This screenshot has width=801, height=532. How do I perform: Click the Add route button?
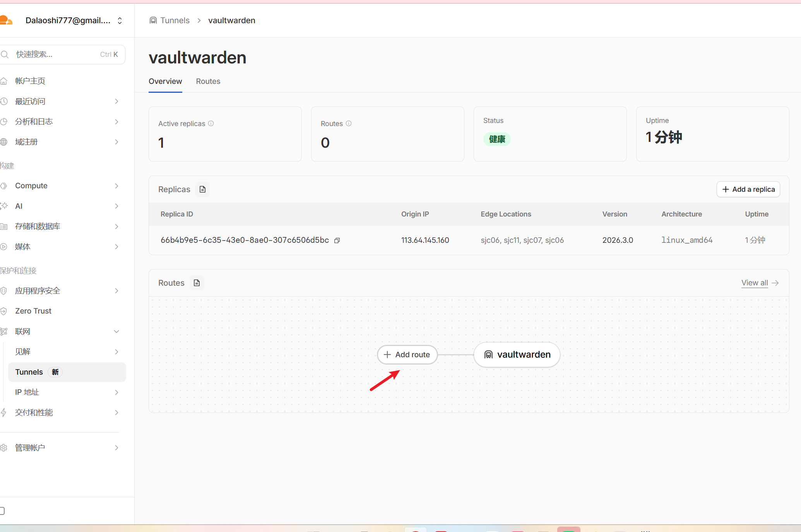coord(407,355)
